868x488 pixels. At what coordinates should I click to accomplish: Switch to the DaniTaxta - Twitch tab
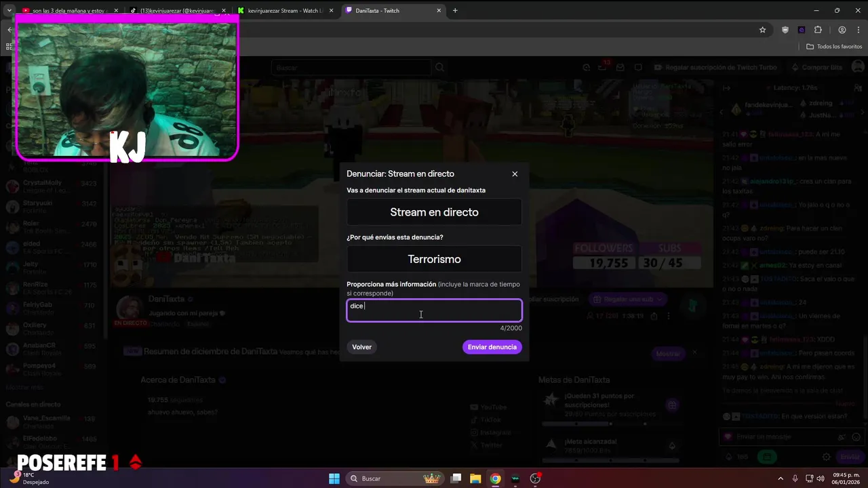click(393, 10)
